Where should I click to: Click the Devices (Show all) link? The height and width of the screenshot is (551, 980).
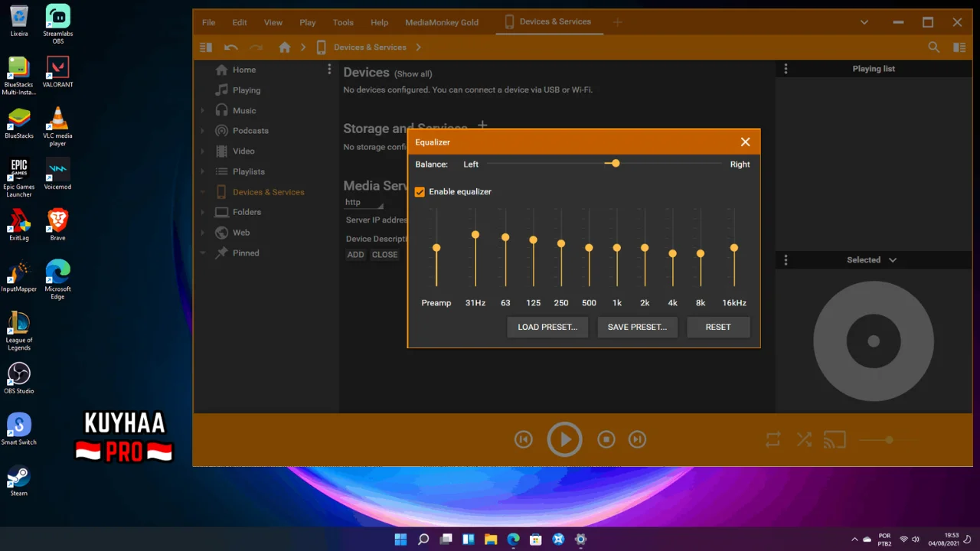pyautogui.click(x=413, y=73)
